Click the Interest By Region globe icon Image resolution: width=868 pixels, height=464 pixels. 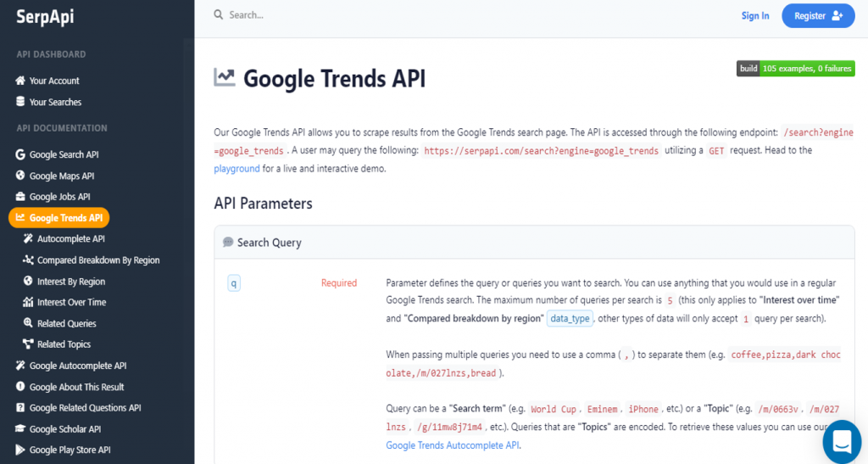click(x=28, y=281)
